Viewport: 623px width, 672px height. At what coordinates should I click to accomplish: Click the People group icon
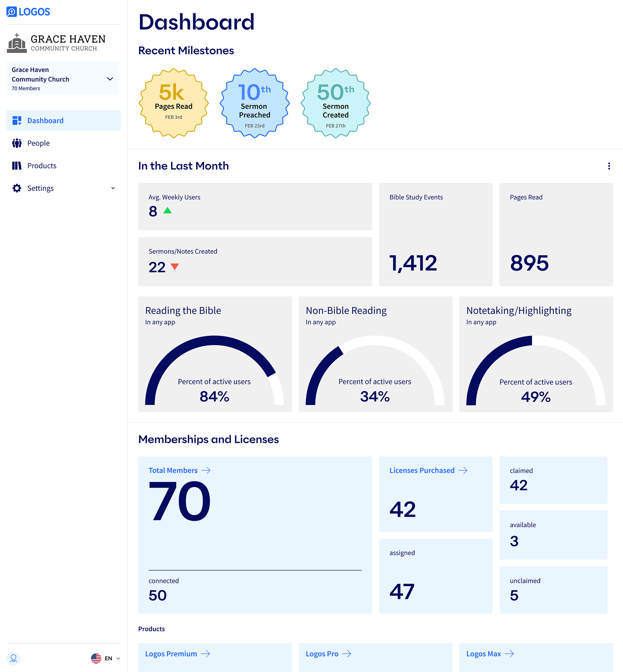click(17, 143)
